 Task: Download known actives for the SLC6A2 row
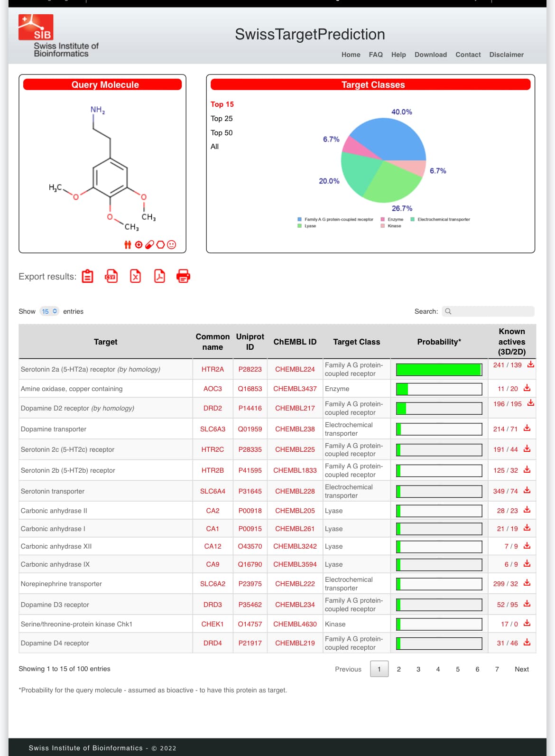pyautogui.click(x=527, y=583)
